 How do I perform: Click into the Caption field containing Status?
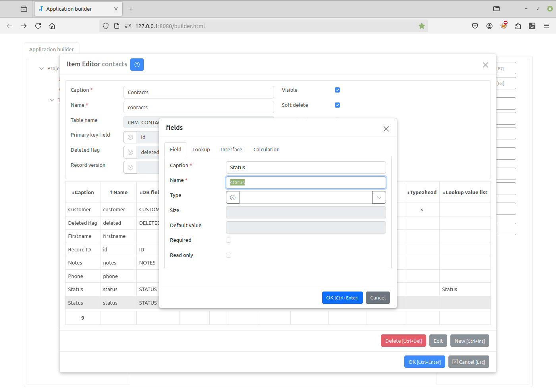[x=305, y=168]
